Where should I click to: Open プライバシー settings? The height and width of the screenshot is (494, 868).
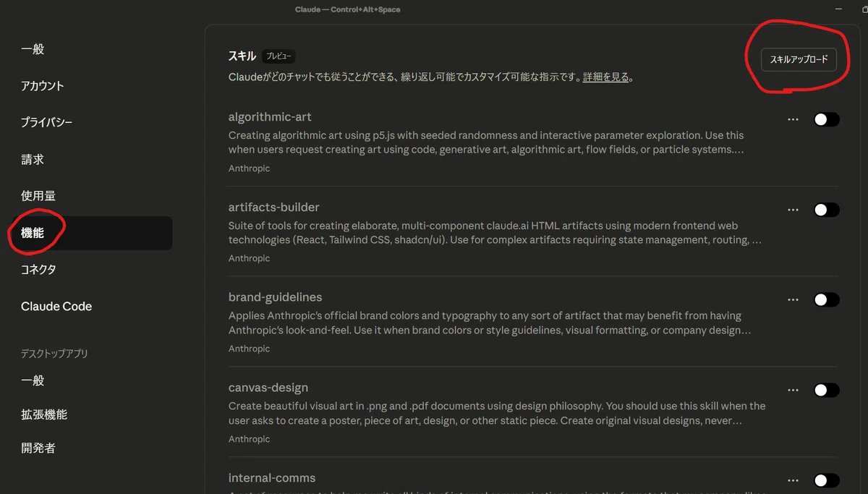46,123
